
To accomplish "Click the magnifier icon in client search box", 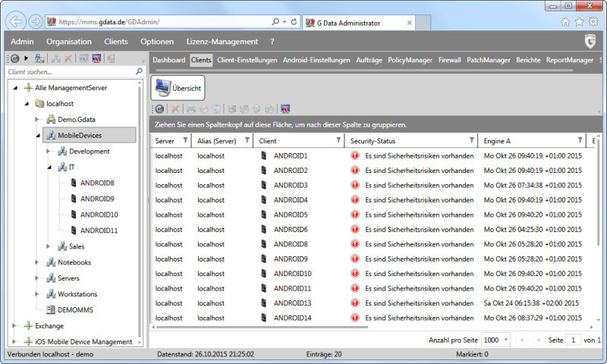I will (x=139, y=71).
